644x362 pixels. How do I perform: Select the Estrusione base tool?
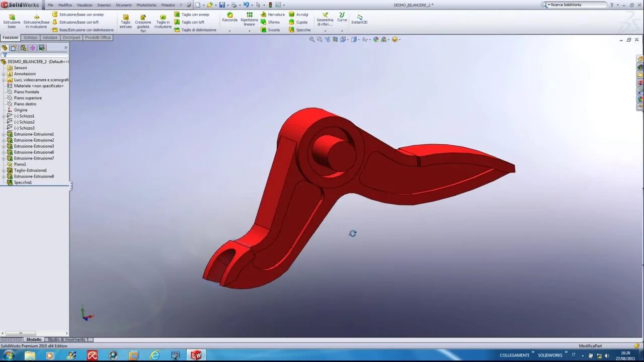[x=12, y=21]
